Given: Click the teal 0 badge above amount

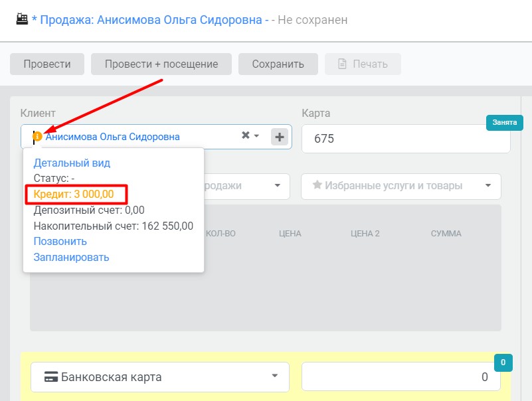Looking at the screenshot, I should [503, 362].
